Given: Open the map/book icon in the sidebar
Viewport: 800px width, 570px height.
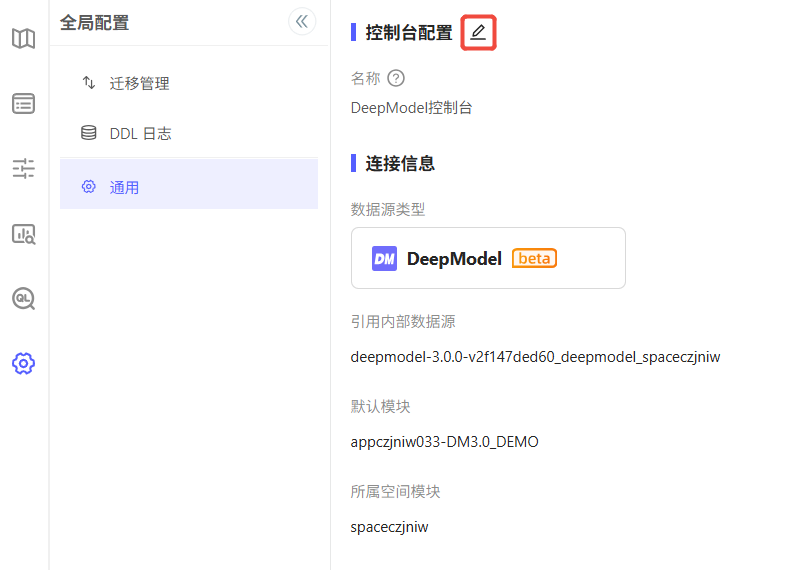Looking at the screenshot, I should pos(23,39).
